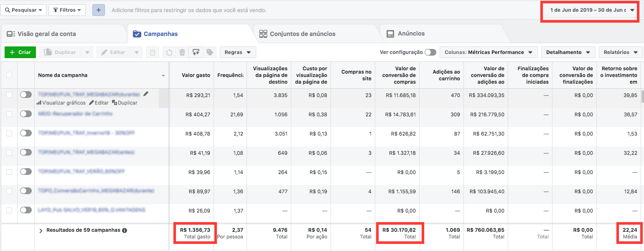Click pencil icon beside first campaign name
The image size is (644, 251).
click(x=146, y=95)
